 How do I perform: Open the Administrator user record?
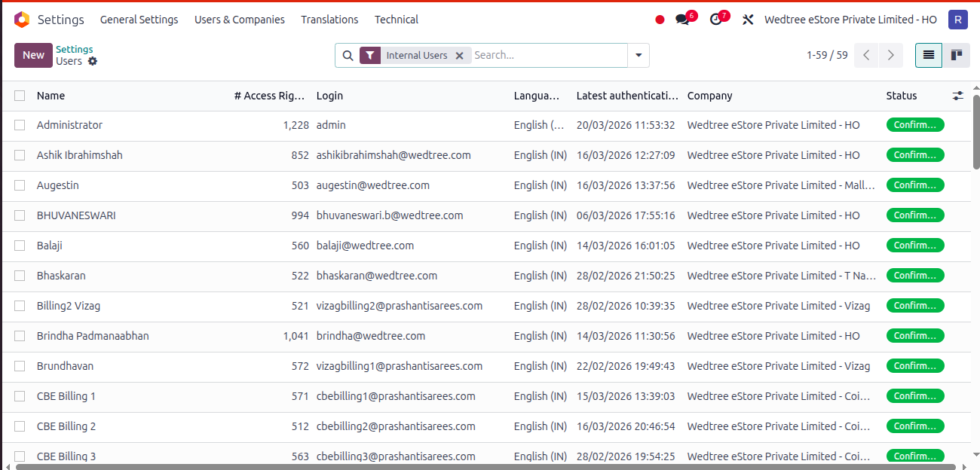click(x=69, y=125)
